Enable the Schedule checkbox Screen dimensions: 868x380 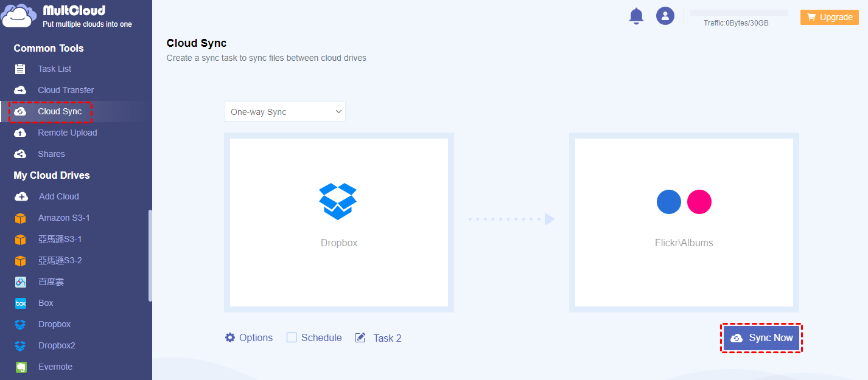coord(292,337)
